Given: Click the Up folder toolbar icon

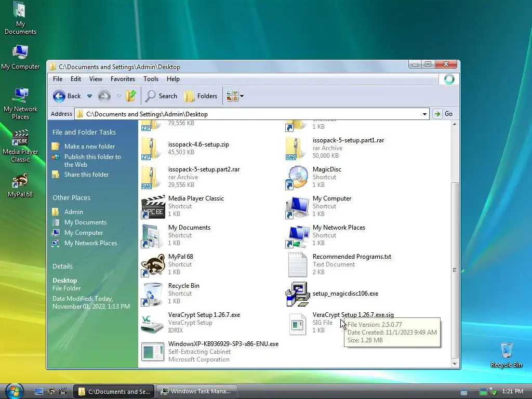Looking at the screenshot, I should [130, 96].
